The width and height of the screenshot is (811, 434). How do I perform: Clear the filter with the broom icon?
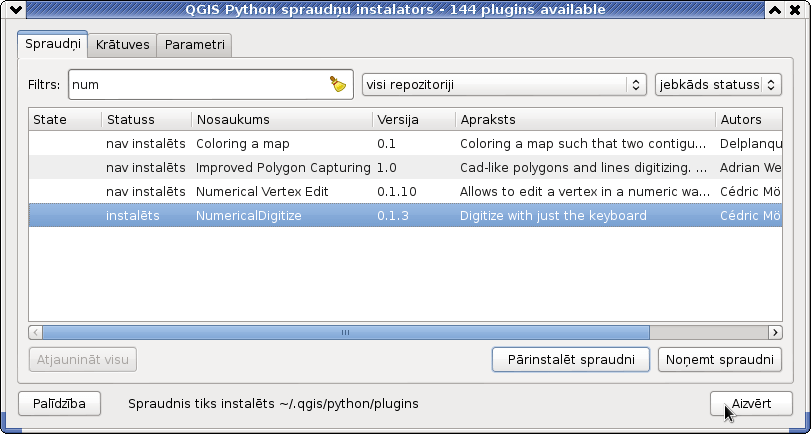tap(338, 84)
